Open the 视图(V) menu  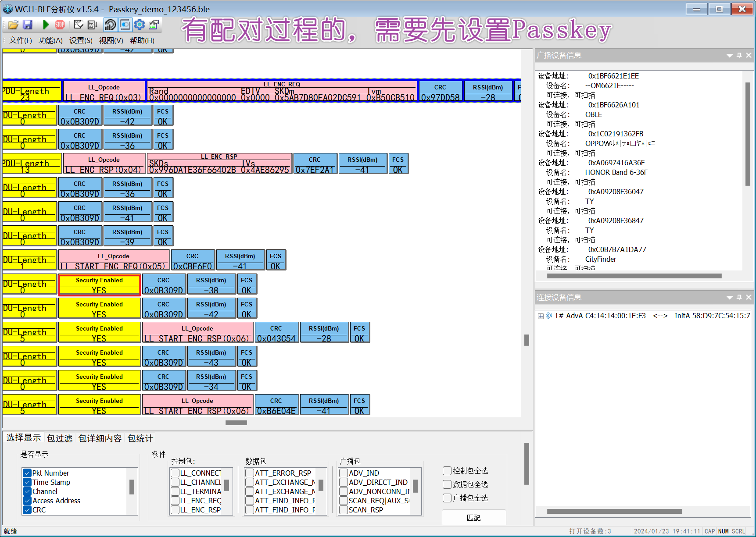(111, 40)
